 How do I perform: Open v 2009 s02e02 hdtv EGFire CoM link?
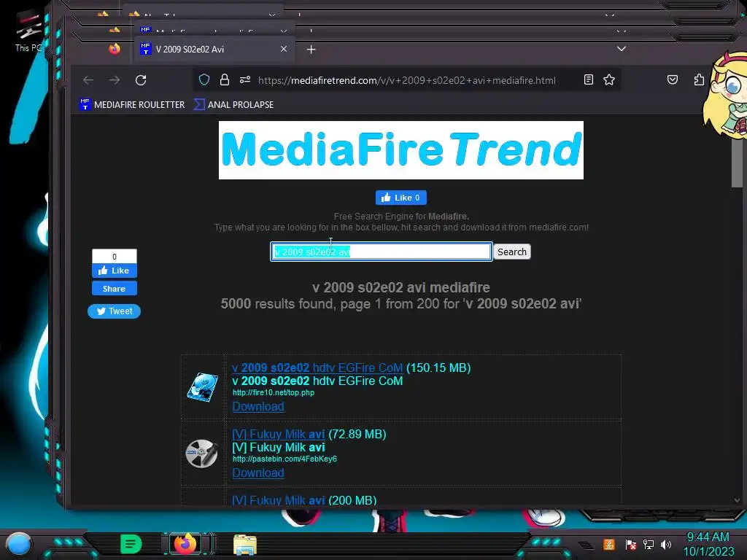tap(317, 367)
